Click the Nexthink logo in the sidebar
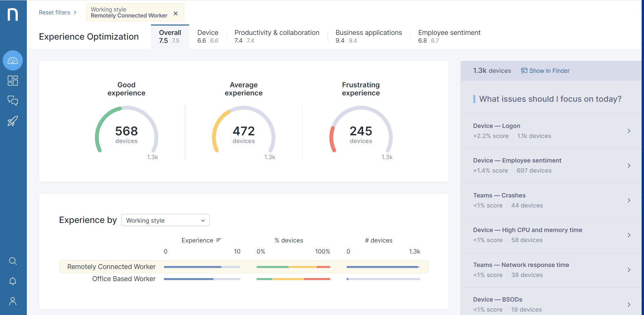Image resolution: width=644 pixels, height=315 pixels. tap(13, 15)
